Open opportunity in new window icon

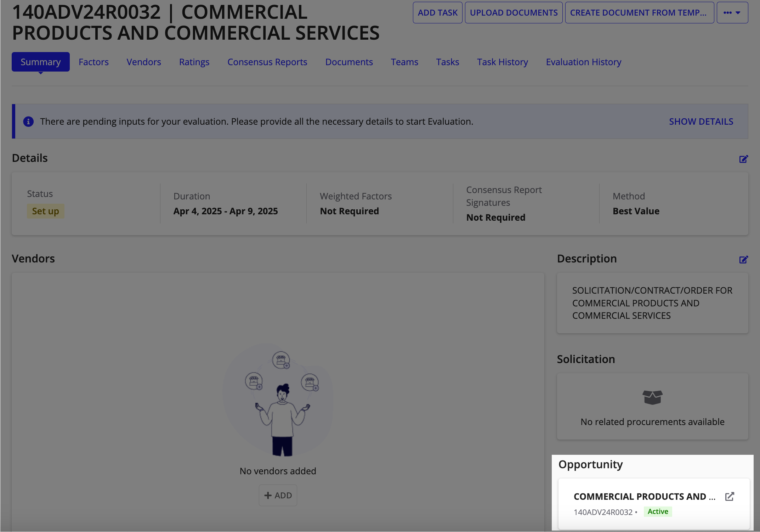(x=730, y=496)
